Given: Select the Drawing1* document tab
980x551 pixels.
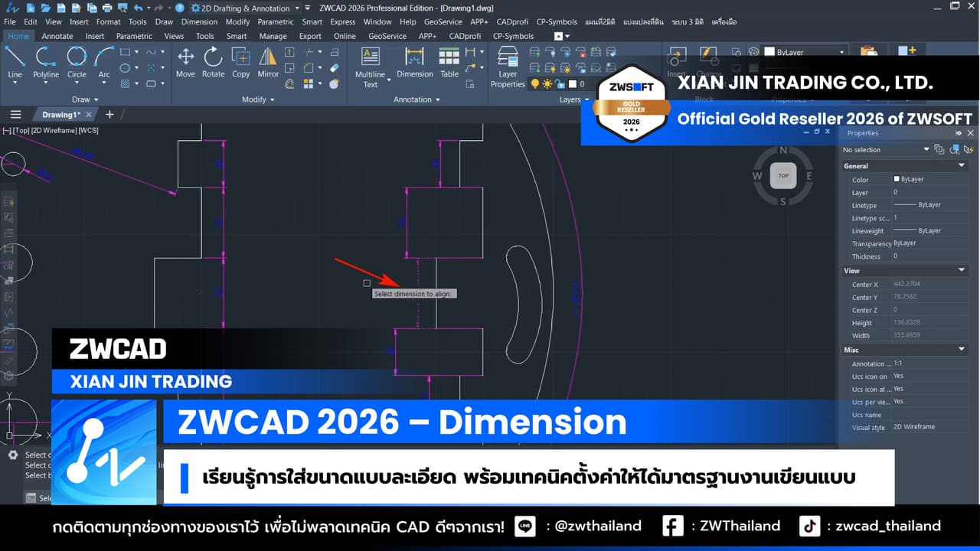Looking at the screenshot, I should tap(66, 115).
